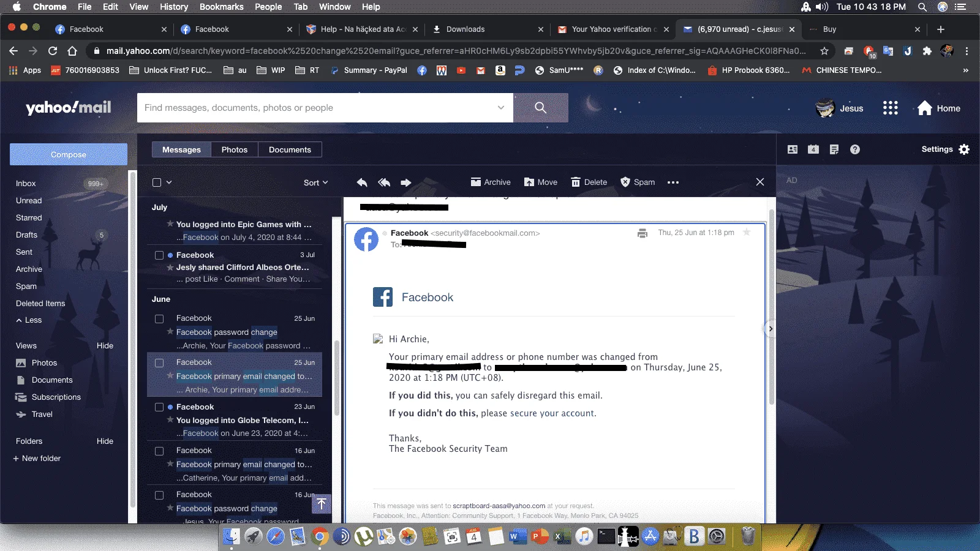Click the reply all icon

(x=384, y=182)
